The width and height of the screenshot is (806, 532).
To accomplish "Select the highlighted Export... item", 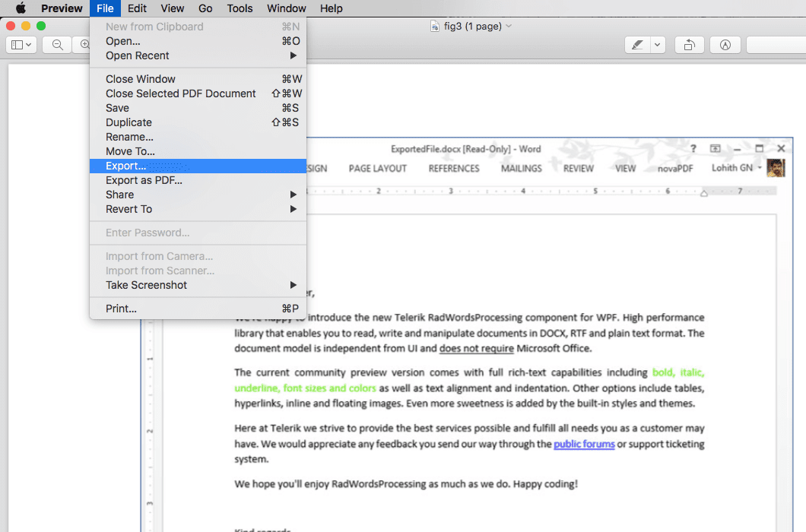I will [198, 166].
